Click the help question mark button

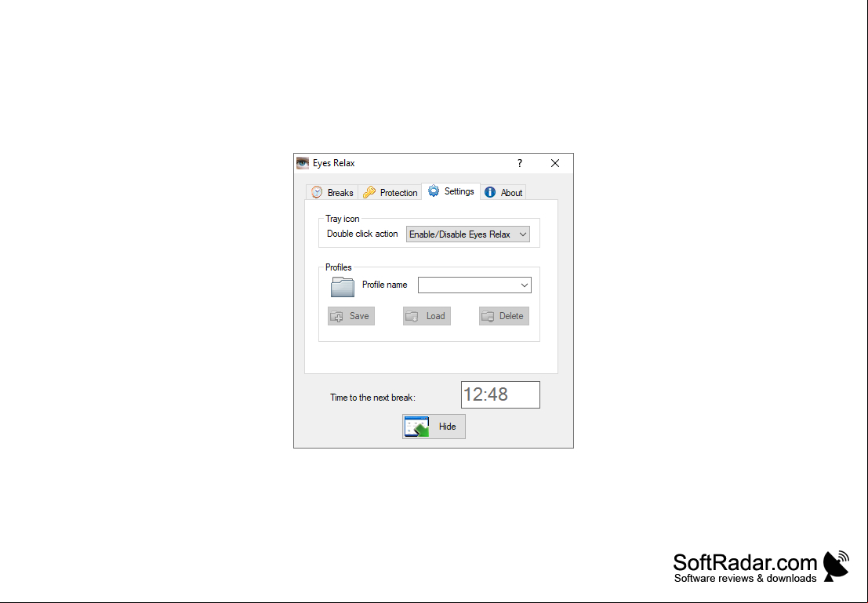tap(519, 163)
